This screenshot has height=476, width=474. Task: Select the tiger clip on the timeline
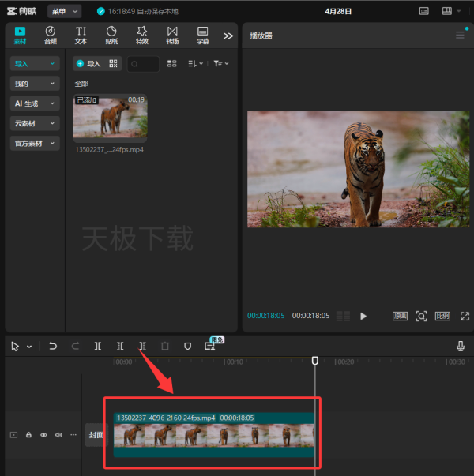point(213,435)
